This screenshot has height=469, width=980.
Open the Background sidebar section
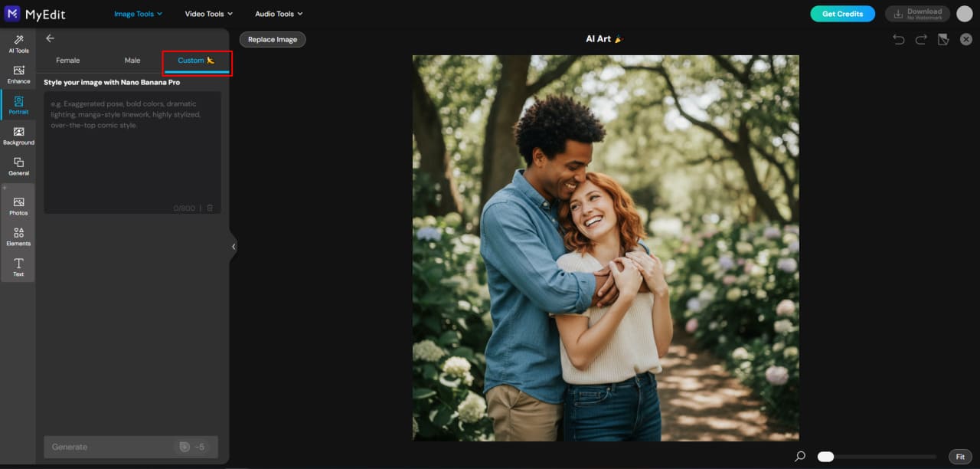tap(18, 136)
